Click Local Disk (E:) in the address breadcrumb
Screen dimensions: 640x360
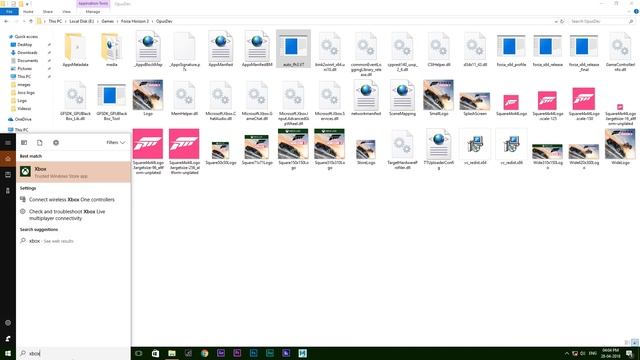82,21
